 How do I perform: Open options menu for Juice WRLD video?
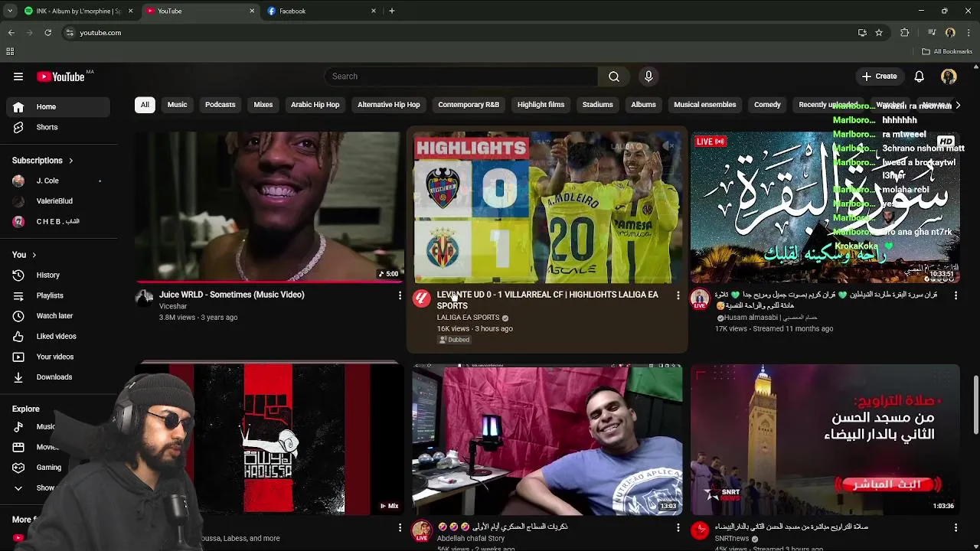pyautogui.click(x=400, y=295)
